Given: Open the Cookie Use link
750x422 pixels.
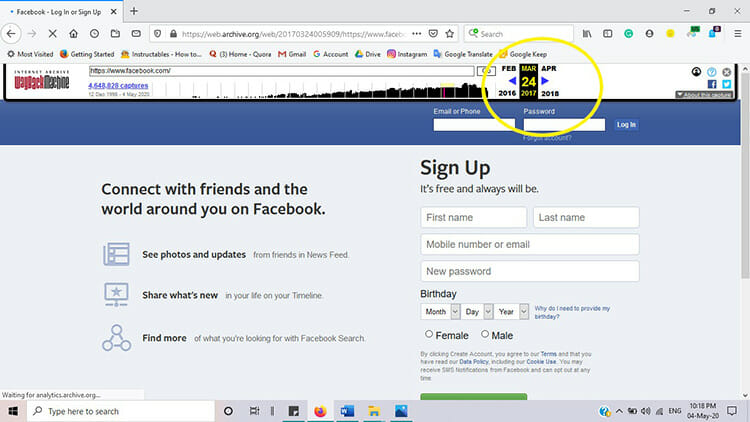Looking at the screenshot, I should click(541, 362).
